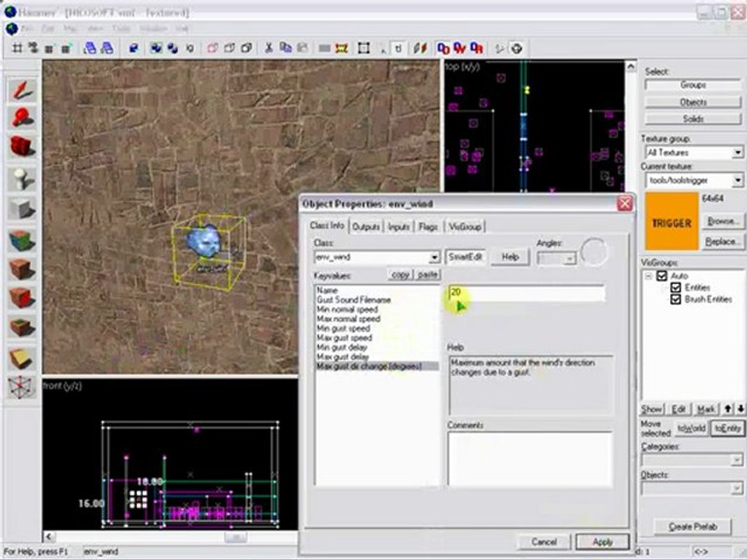This screenshot has width=747, height=560.
Task: Toggle the Brush Entities visgroup checkbox
Action: 675,299
